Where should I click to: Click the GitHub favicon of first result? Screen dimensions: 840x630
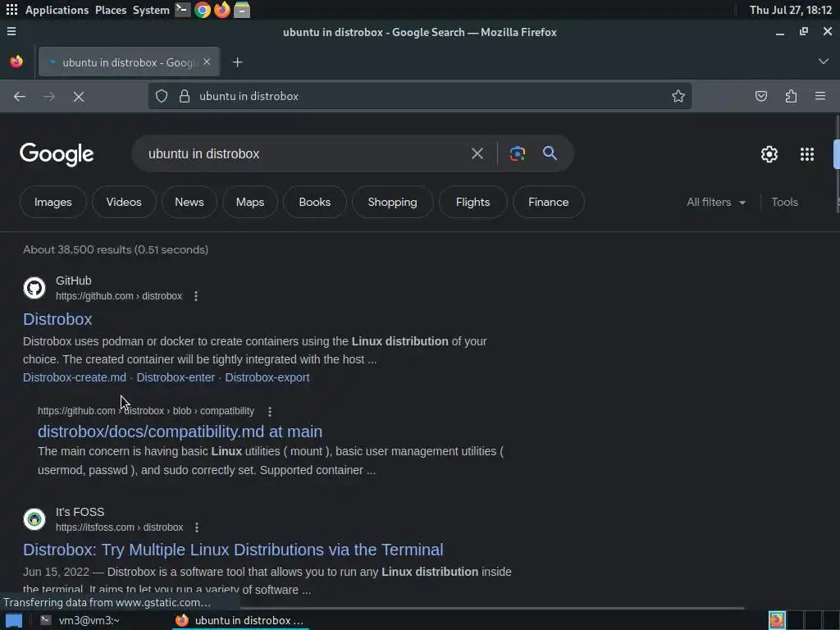click(x=34, y=288)
